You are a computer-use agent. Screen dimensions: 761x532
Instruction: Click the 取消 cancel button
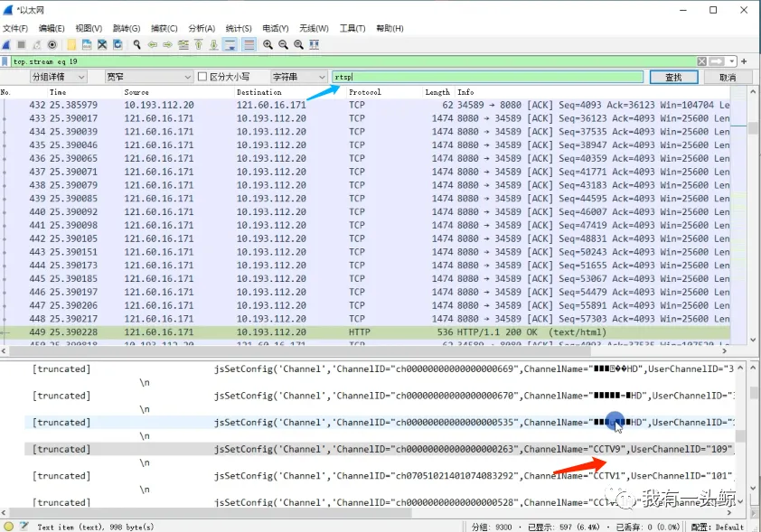coord(730,76)
